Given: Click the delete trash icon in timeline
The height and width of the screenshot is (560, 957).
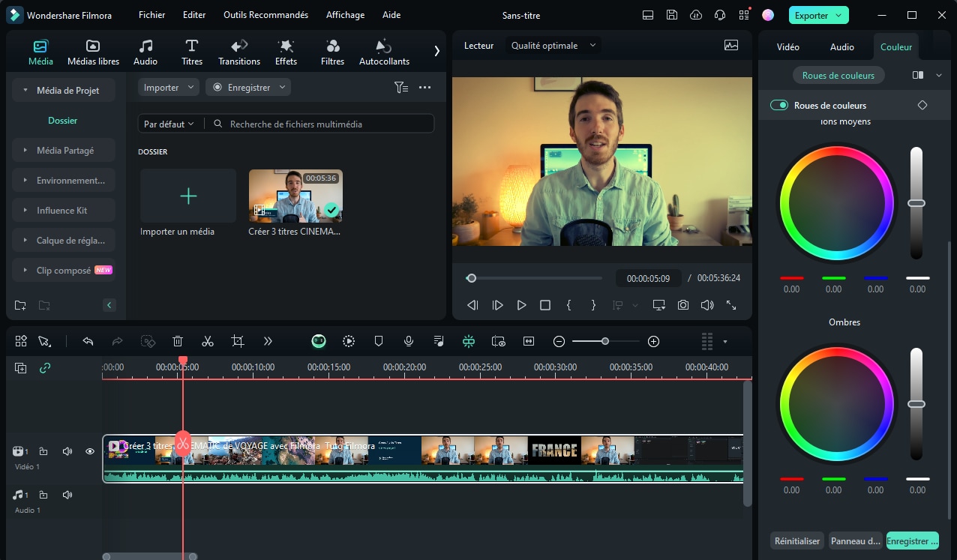Looking at the screenshot, I should (x=178, y=341).
